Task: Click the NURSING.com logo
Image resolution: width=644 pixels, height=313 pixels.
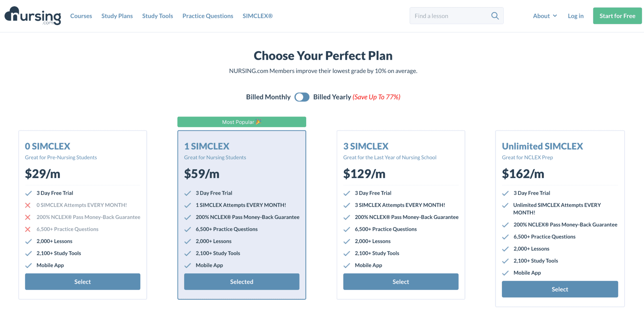Action: [33, 16]
